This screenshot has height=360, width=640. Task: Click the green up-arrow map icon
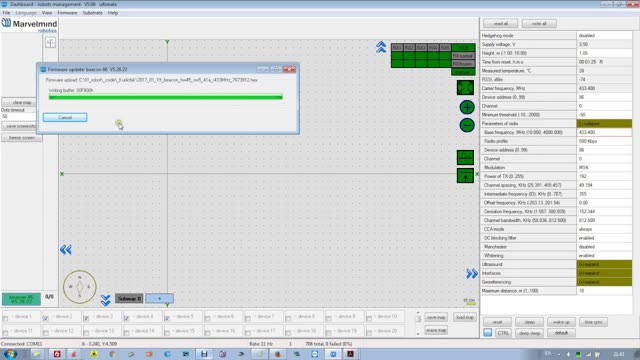pos(465,176)
